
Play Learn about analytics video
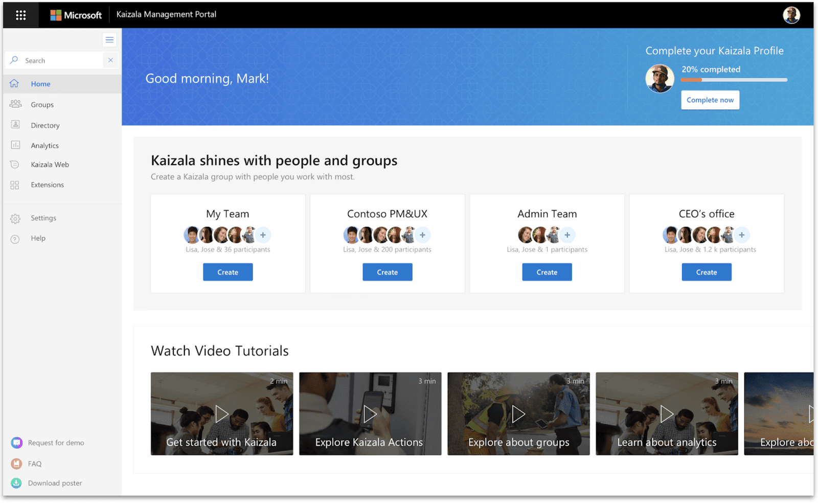667,414
